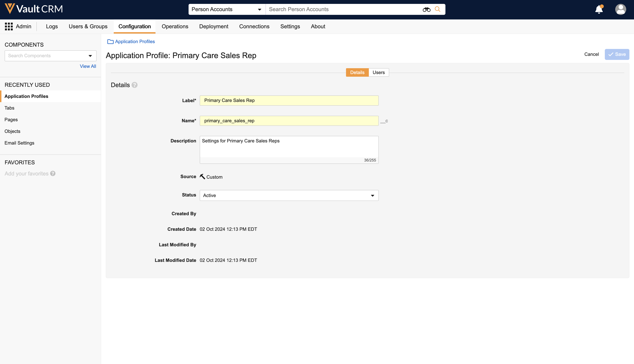Click the Vault CRM logo
The width and height of the screenshot is (634, 364).
click(x=34, y=9)
